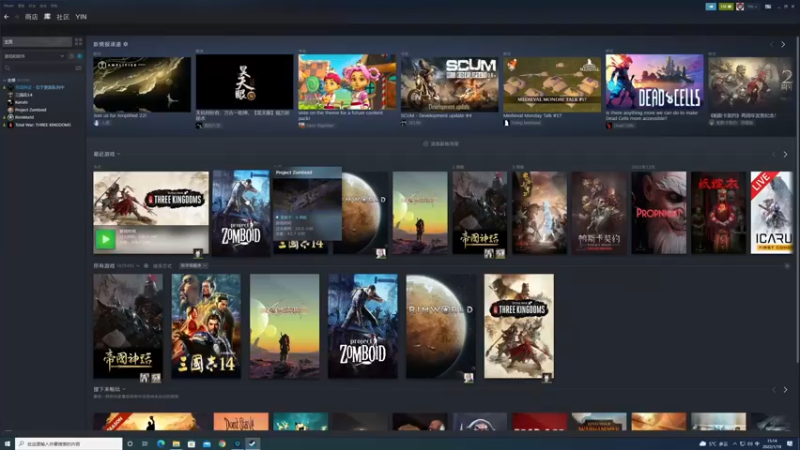800x450 pixels.
Task: Open the YIN profile tab
Action: pos(81,17)
